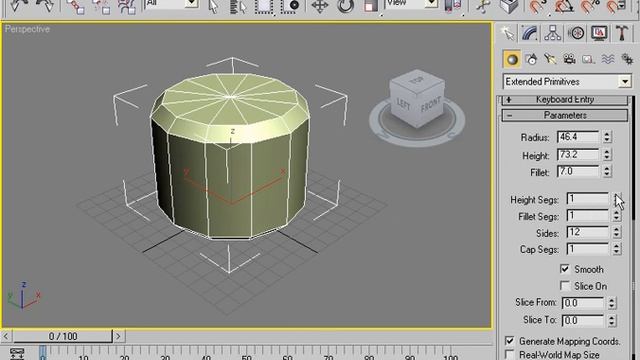Click the Rectangular Selection Region icon
Viewport: 640px width, 360px height.
coord(264,7)
